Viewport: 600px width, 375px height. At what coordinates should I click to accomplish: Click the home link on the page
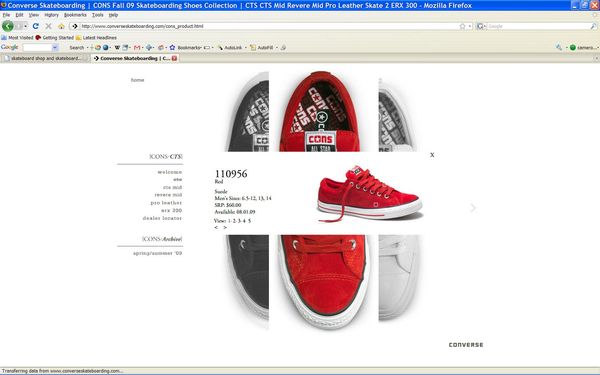[137, 80]
